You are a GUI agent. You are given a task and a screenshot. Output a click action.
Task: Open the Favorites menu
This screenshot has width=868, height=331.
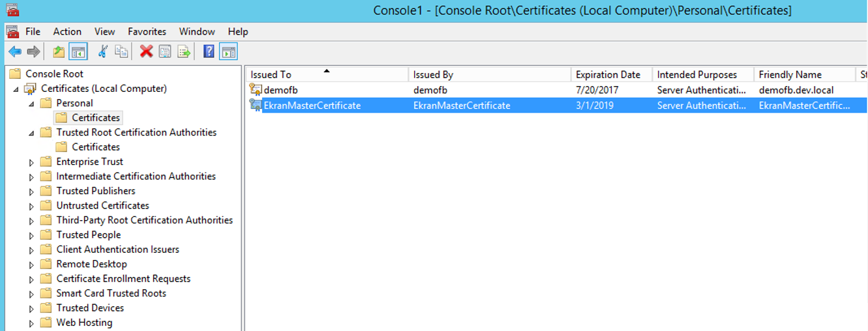(x=146, y=31)
